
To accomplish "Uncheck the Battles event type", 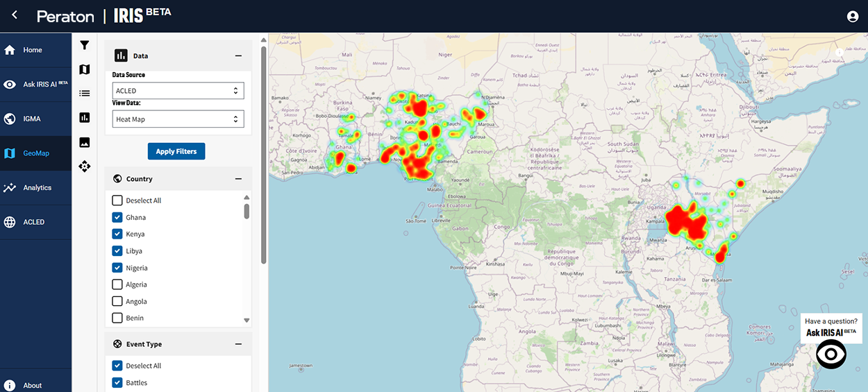I will (x=117, y=383).
